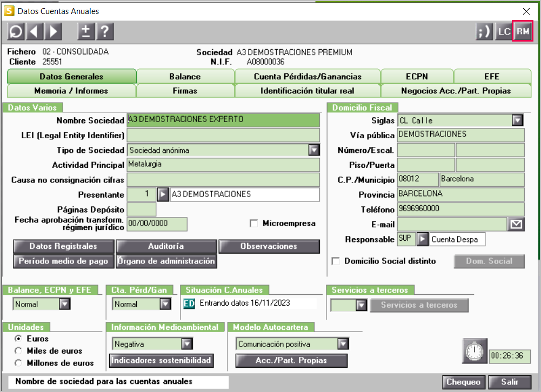Go to previous record with left arrow

pyautogui.click(x=34, y=31)
